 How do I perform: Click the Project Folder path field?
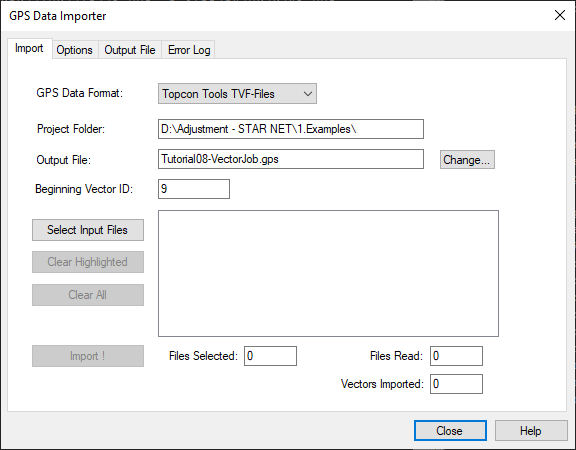pyautogui.click(x=291, y=129)
